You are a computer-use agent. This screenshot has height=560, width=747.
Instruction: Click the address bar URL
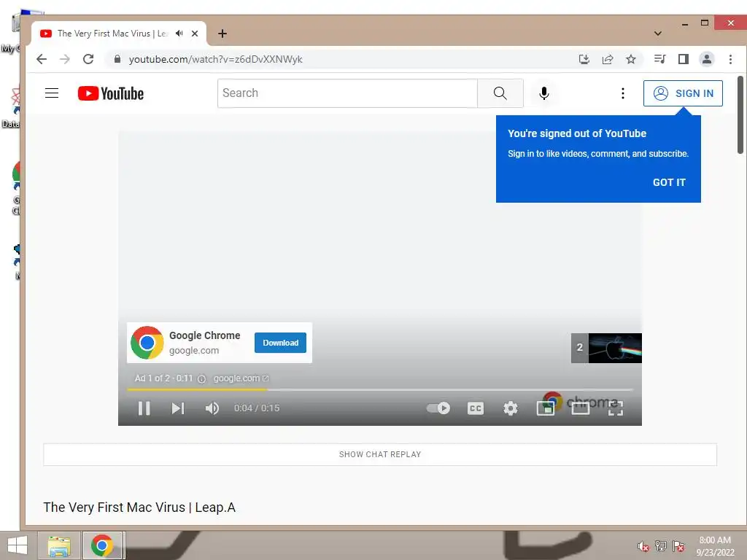[x=215, y=59]
